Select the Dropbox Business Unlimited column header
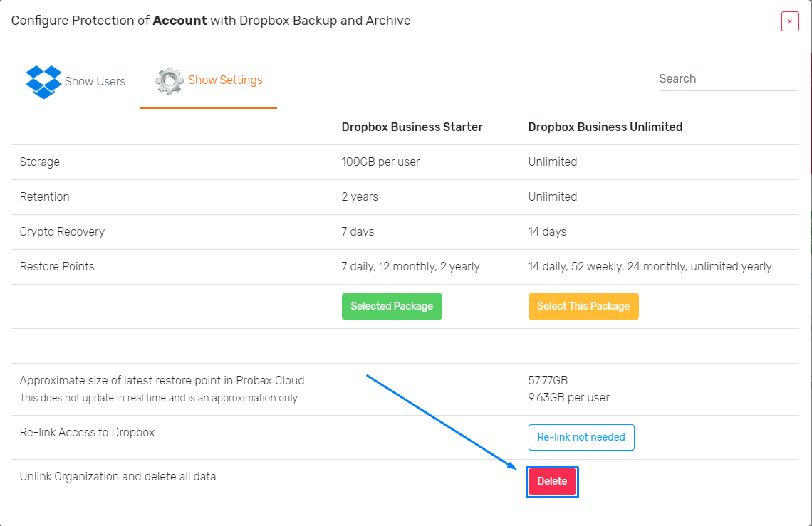The height and width of the screenshot is (526, 812). 605,127
